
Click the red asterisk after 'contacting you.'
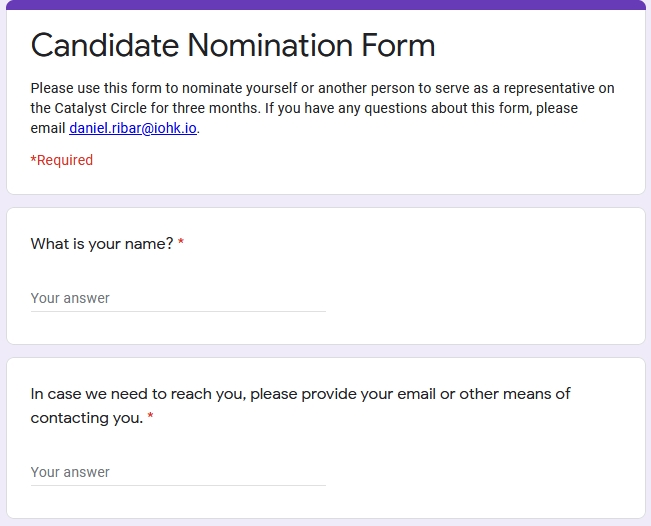[x=151, y=418]
